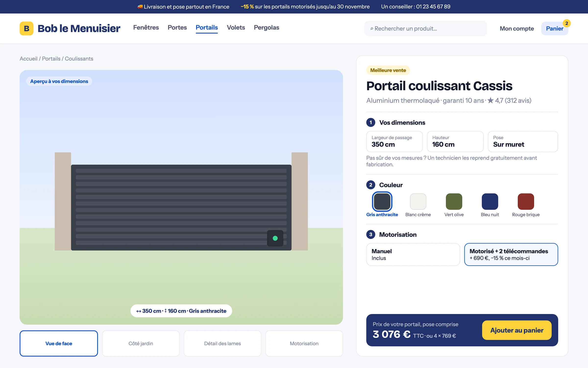Screen dimensions: 588x368
Task: Choose the Rouge brique color swatch
Action: 526,202
